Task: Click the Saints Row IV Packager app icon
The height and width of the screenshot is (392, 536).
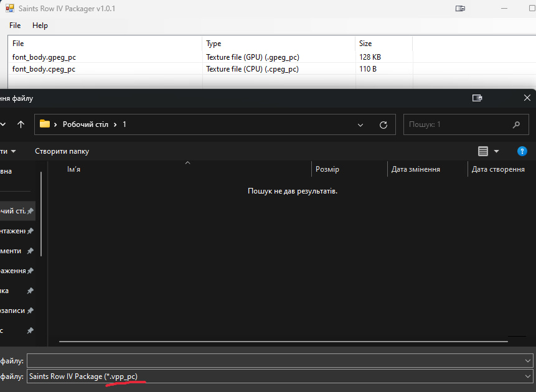Action: (x=9, y=8)
